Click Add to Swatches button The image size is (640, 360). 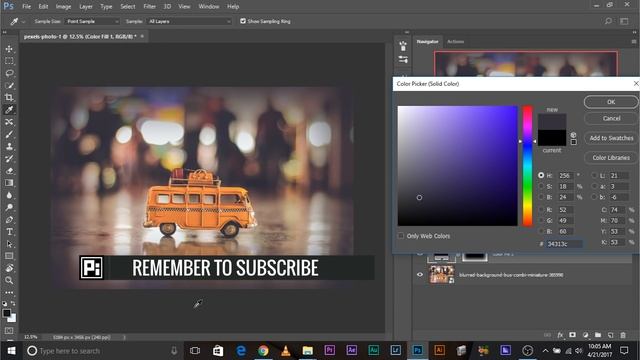(x=611, y=138)
